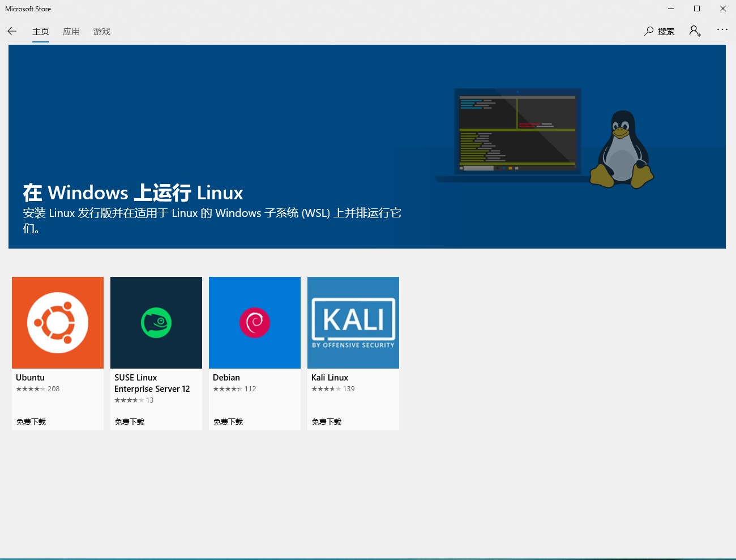Click SUSE's 13 star rating
The height and width of the screenshot is (560, 736).
134,400
